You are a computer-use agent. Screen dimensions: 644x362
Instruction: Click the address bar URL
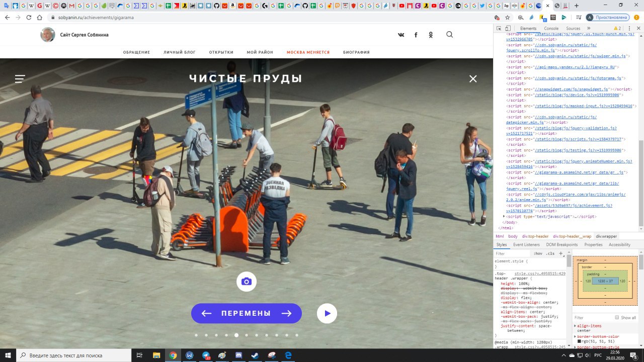(x=96, y=17)
